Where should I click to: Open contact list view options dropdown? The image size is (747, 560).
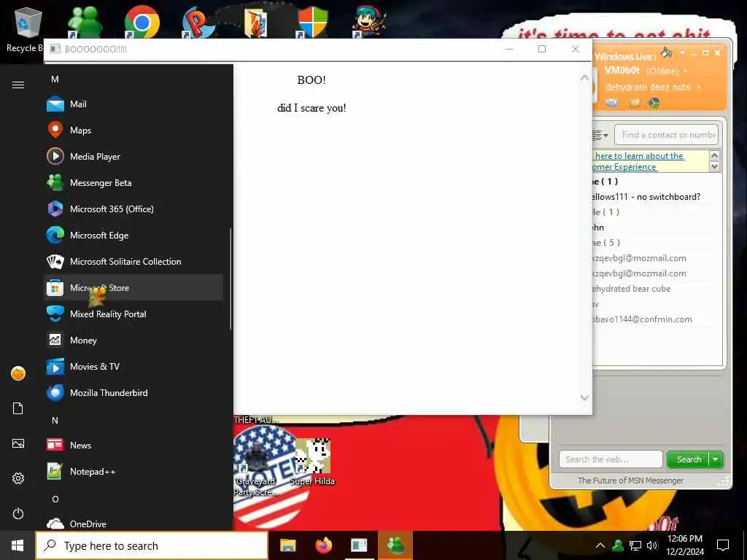point(600,135)
